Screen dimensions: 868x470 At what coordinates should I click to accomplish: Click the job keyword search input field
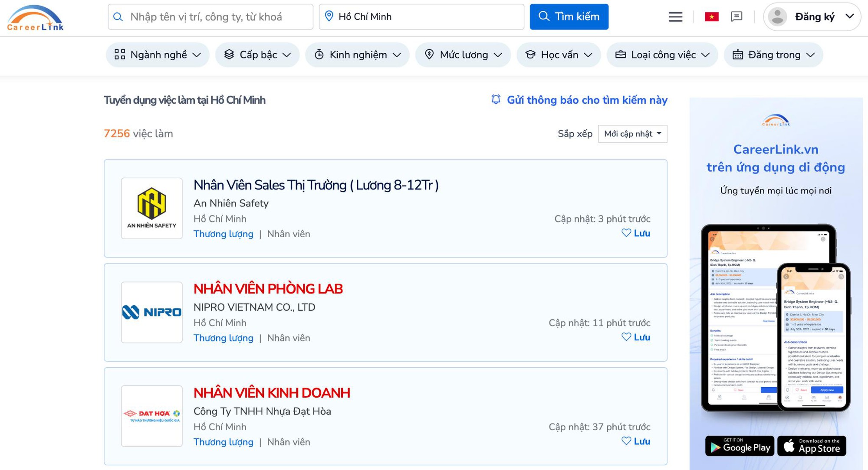[210, 16]
